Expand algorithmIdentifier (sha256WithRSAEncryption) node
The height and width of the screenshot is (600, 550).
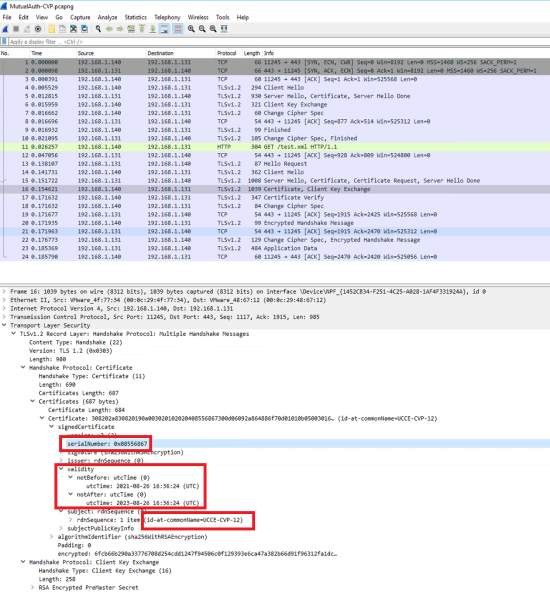pyautogui.click(x=52, y=537)
